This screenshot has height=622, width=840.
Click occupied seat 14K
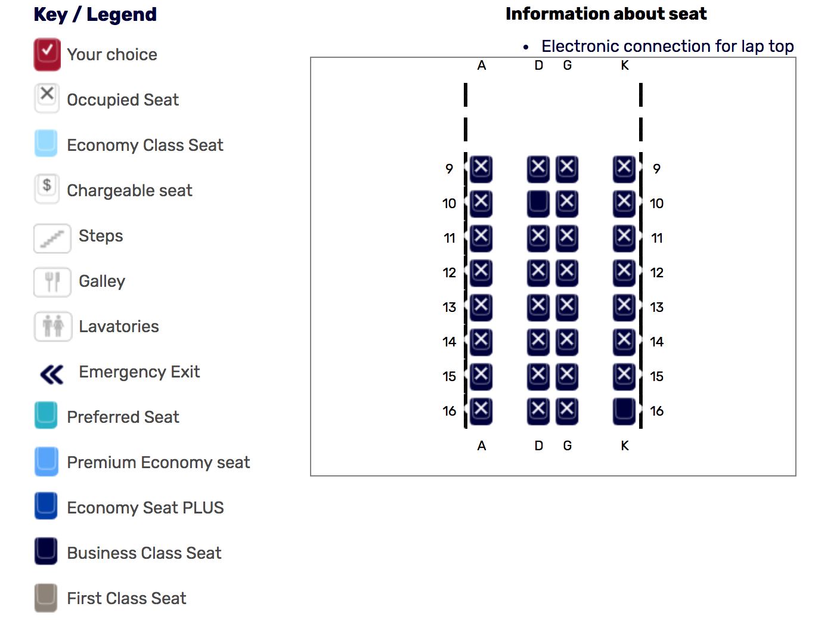coord(624,342)
